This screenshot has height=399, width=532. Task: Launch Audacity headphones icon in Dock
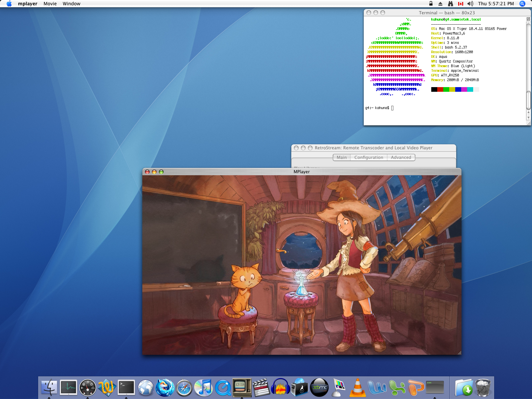(x=280, y=387)
